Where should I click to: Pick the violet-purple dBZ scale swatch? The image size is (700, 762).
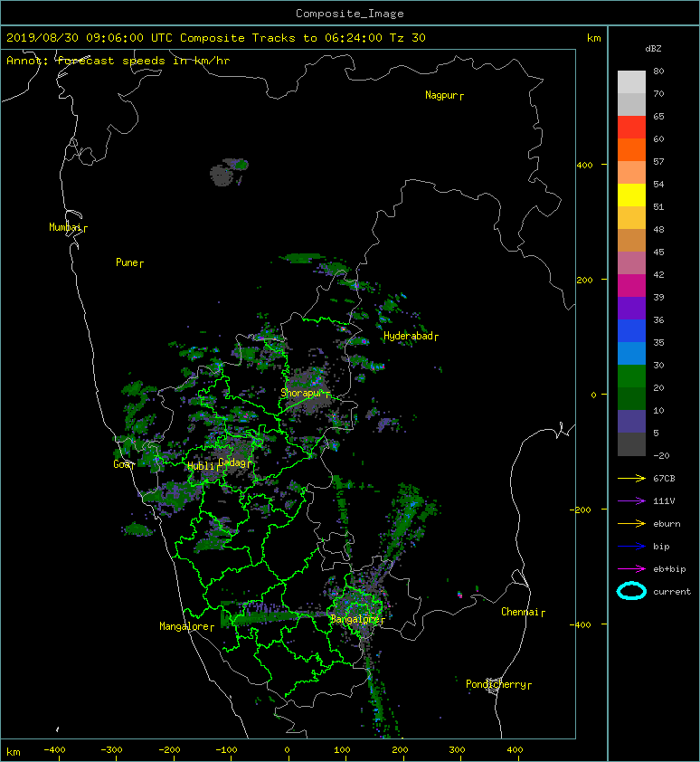[x=631, y=308]
